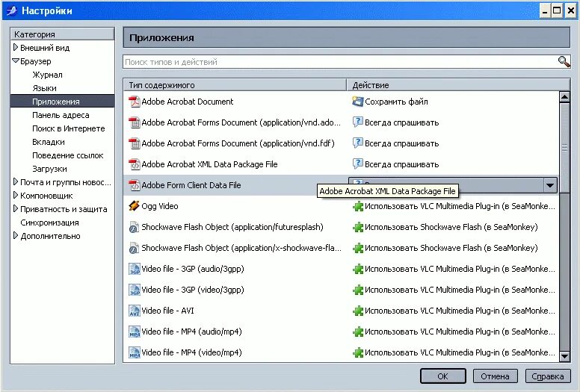Open the Вкладки settings page

(49, 142)
